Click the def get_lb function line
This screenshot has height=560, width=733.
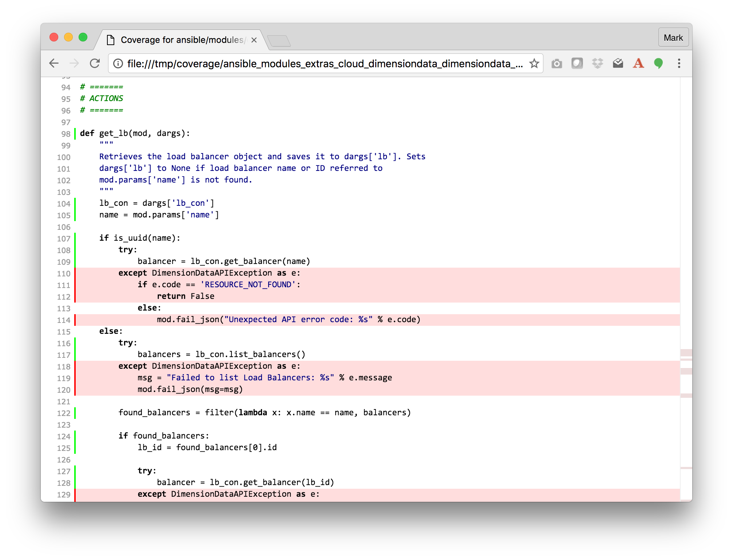[x=135, y=133]
